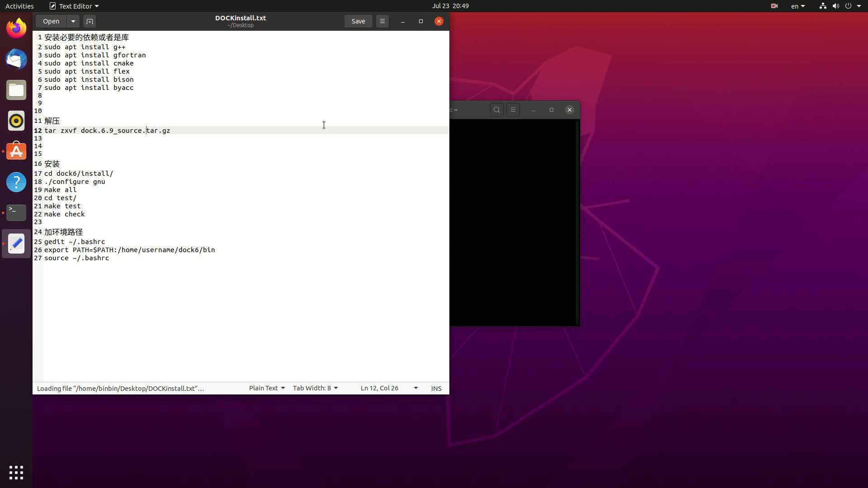Select Plain Text language dropdown
The width and height of the screenshot is (868, 488).
click(266, 388)
